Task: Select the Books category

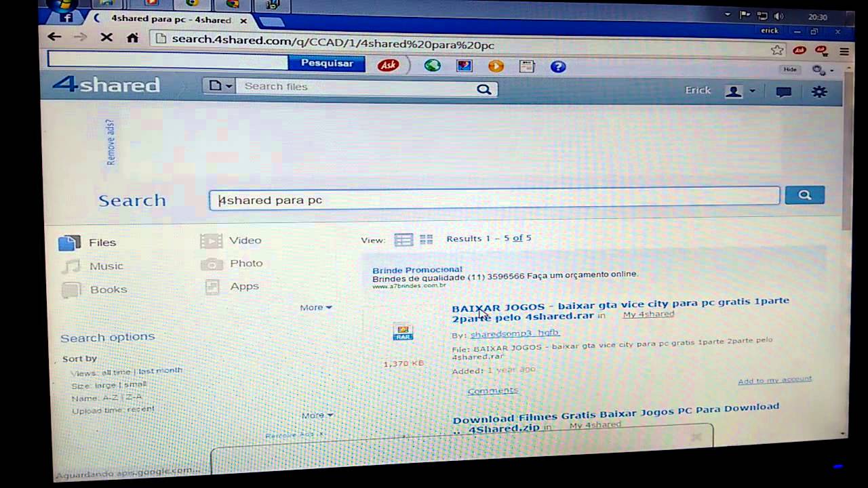Action: coord(94,290)
